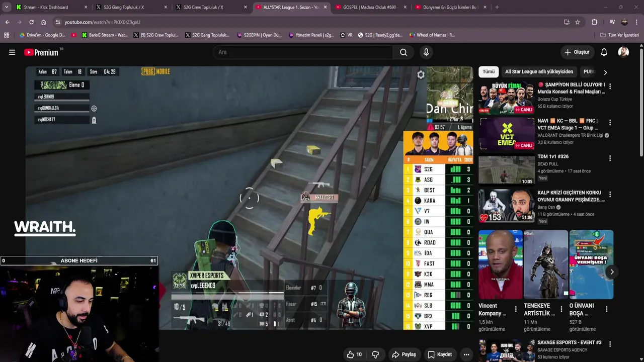The image size is (644, 362).
Task: Open Tüm Yer İşaretleri folder
Action: 619,35
